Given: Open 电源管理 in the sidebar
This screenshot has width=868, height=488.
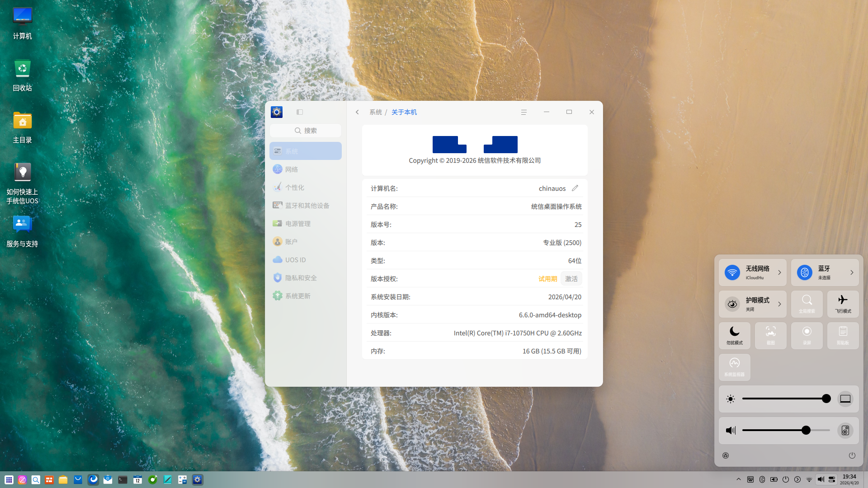Looking at the screenshot, I should pyautogui.click(x=306, y=223).
